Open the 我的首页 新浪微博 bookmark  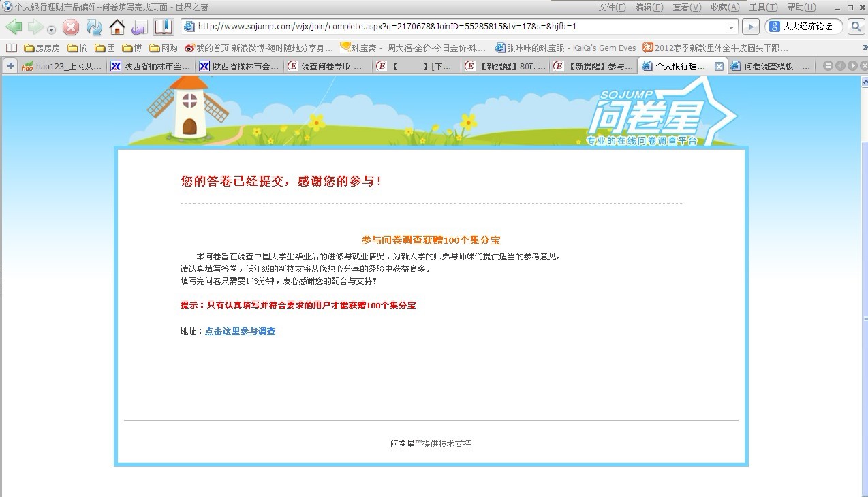[259, 48]
